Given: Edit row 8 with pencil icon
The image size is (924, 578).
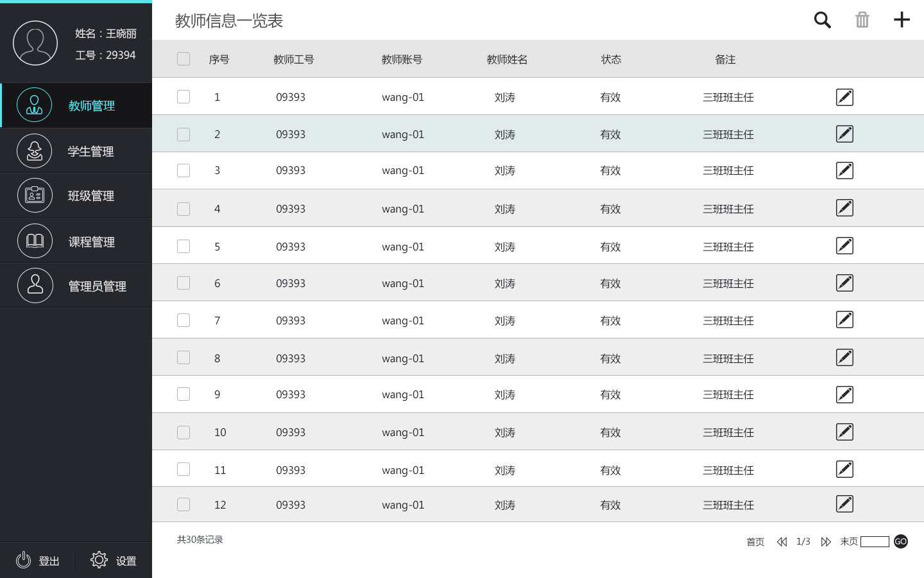Looking at the screenshot, I should (x=844, y=357).
